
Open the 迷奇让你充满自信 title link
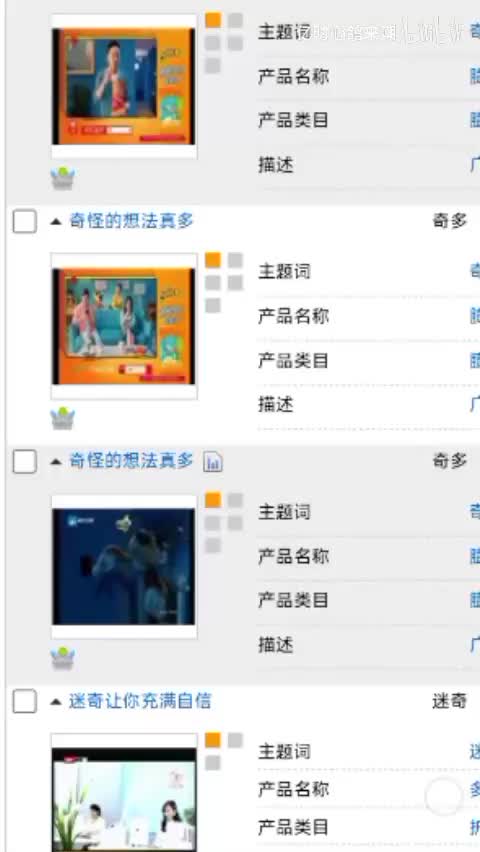tap(140, 701)
